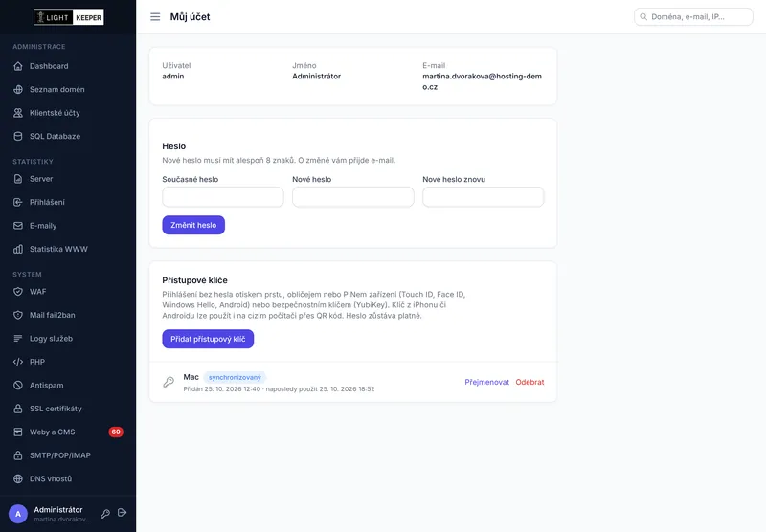This screenshot has width=766, height=532.
Task: Toggle the hamburger sidebar menu icon
Action: point(155,16)
